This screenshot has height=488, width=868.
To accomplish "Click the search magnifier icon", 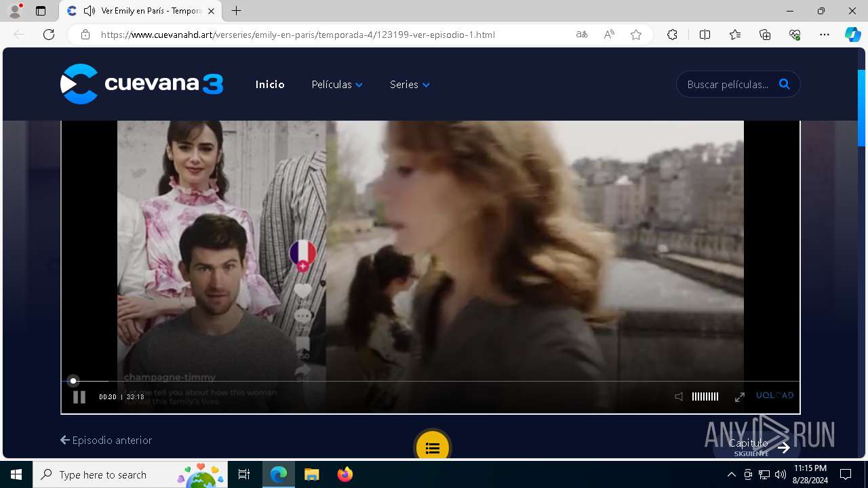I will [785, 84].
